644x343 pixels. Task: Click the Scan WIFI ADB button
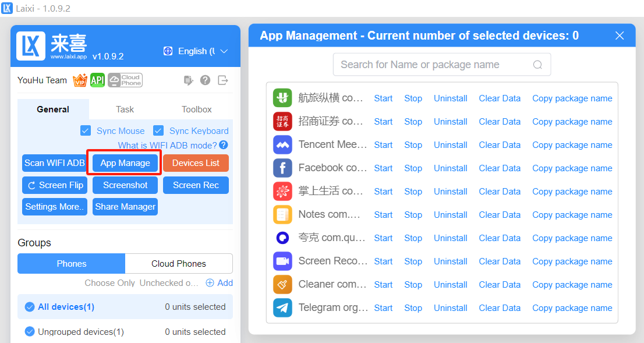point(55,163)
